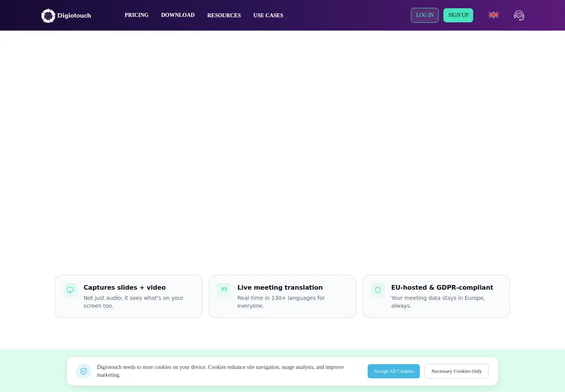
Task: Open the support chat headset icon
Action: point(519,15)
